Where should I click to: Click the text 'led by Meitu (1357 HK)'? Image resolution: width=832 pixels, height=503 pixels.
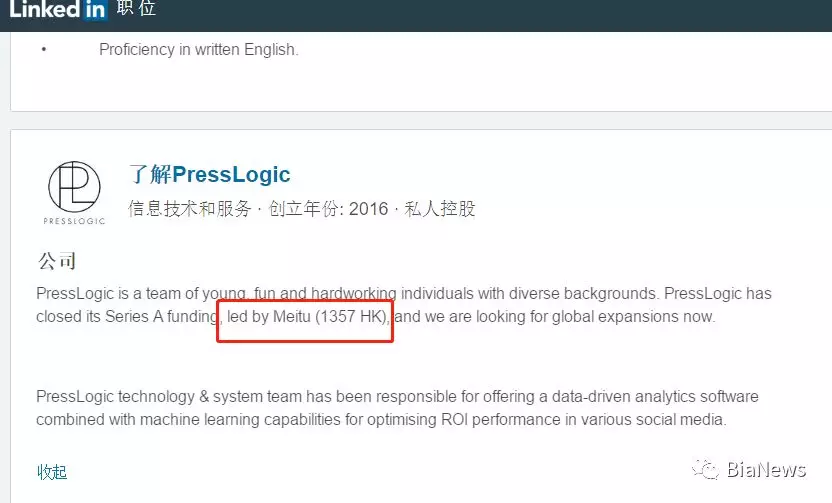pyautogui.click(x=307, y=317)
